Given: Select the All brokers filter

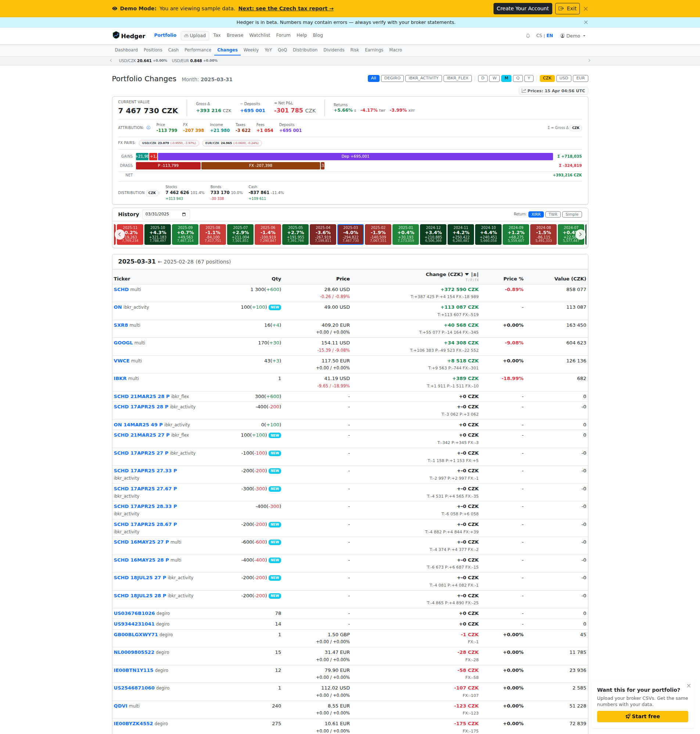Looking at the screenshot, I should click(373, 78).
